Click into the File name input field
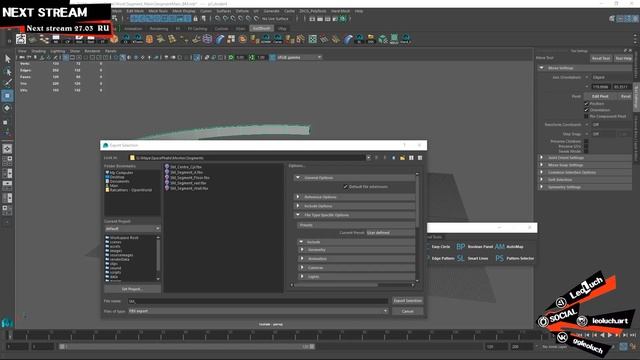Viewport: 640px width, 360px height. 258,301
